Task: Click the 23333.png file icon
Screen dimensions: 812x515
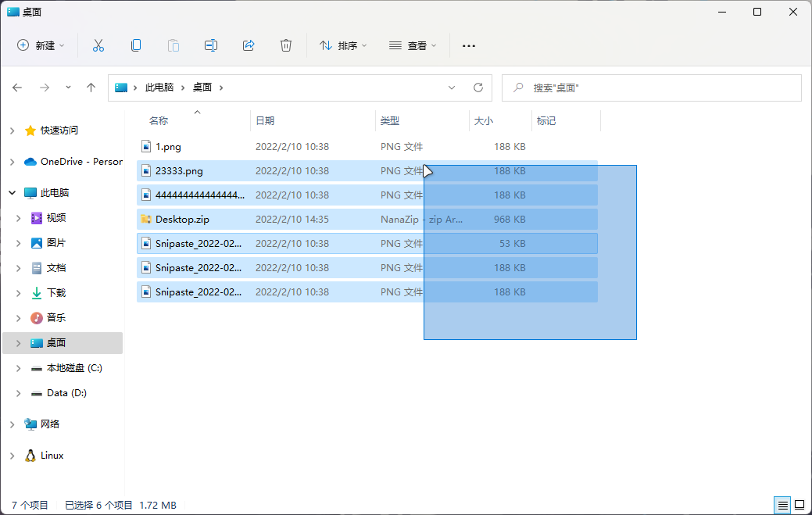Action: coord(146,171)
